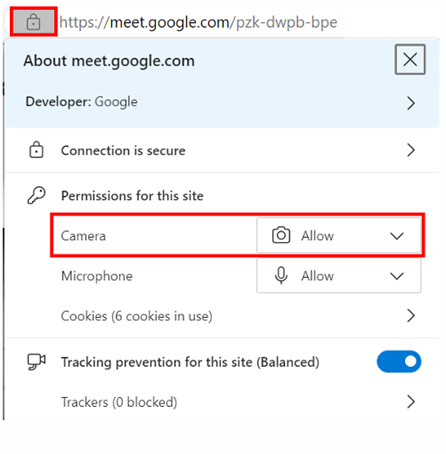The width and height of the screenshot is (446, 454).
Task: Click the Developer: Google row
Action: point(222,103)
